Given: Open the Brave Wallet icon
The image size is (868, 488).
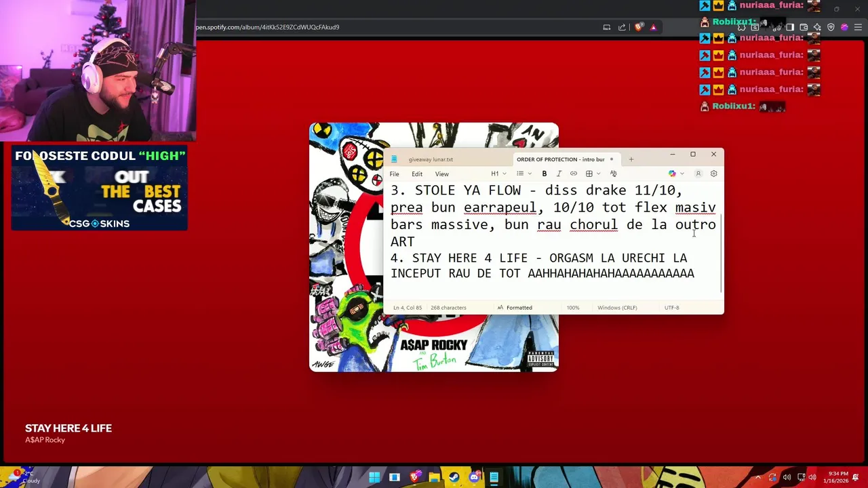Looking at the screenshot, I should click(x=804, y=27).
